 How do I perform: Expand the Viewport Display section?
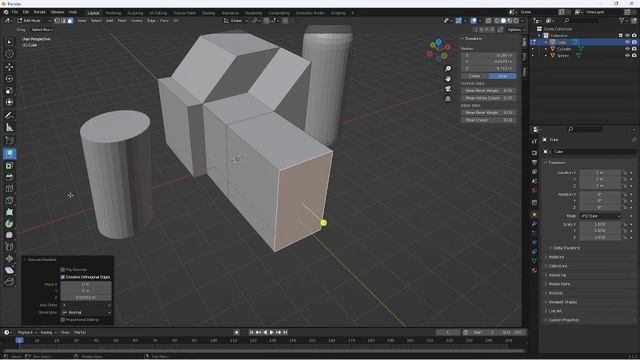[x=562, y=302]
